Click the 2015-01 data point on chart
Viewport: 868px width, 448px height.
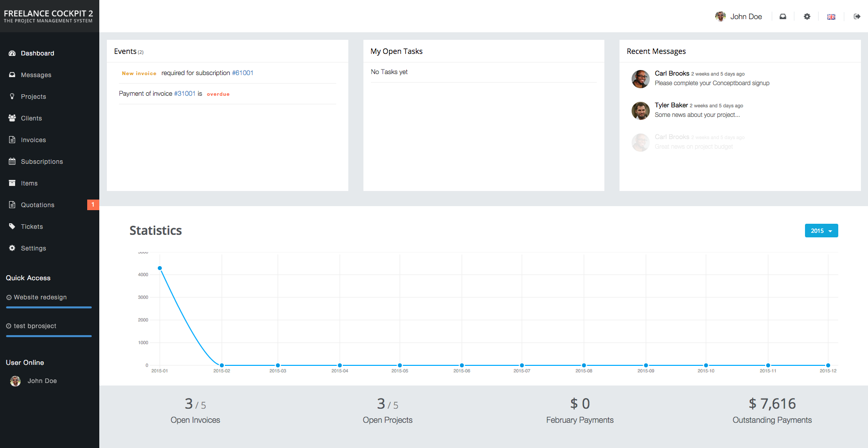[x=160, y=268]
